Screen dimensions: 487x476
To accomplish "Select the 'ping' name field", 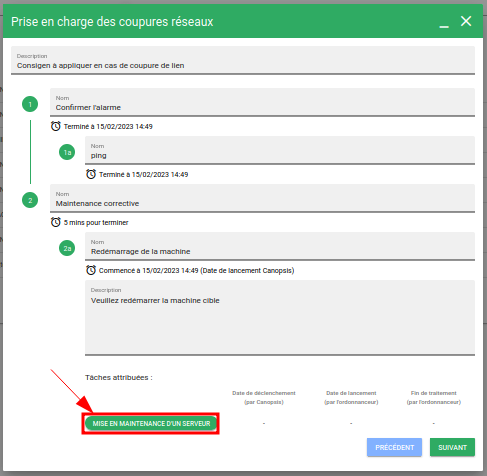I will [280, 150].
